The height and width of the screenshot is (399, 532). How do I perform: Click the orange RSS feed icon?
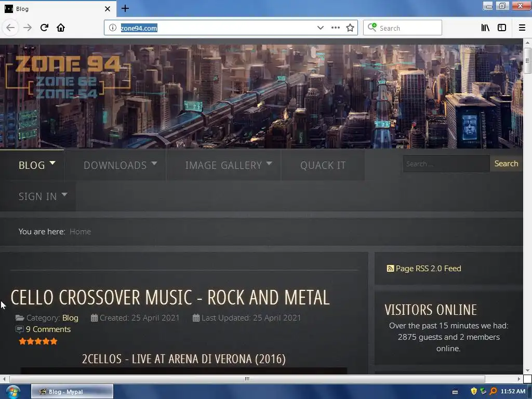click(390, 269)
